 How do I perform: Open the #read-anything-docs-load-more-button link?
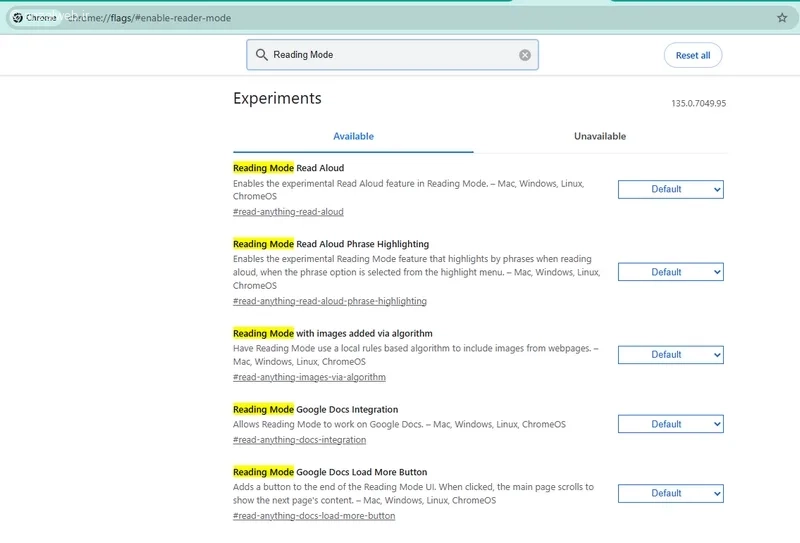click(314, 516)
